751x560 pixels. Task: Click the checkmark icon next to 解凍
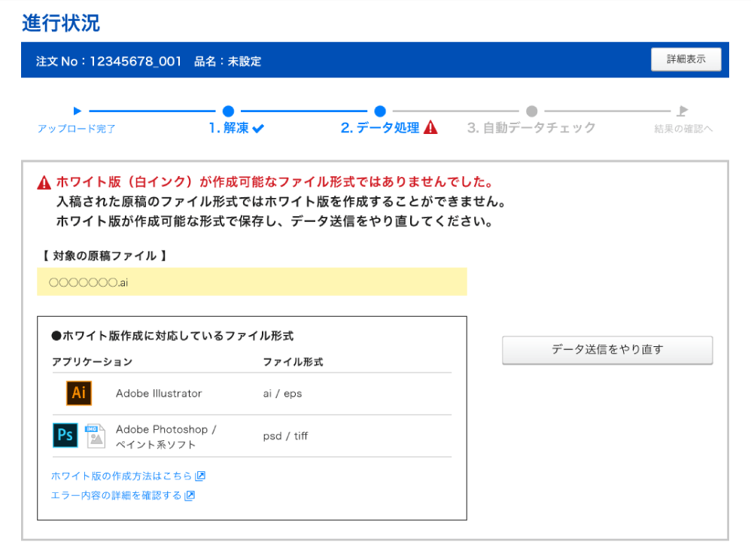click(258, 129)
